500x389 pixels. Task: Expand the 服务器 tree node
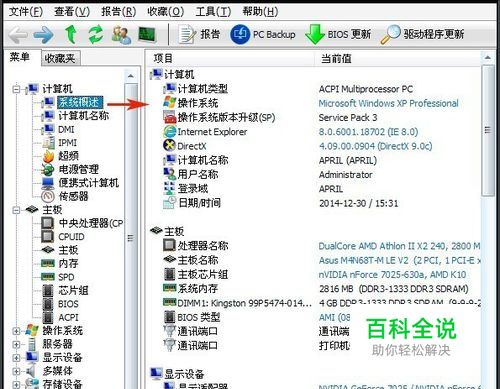(16, 344)
